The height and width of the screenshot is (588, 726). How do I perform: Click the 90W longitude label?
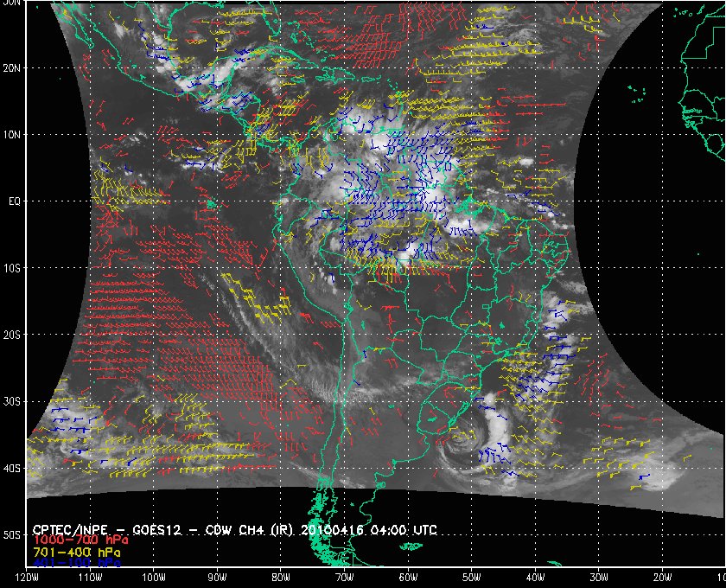(x=217, y=578)
